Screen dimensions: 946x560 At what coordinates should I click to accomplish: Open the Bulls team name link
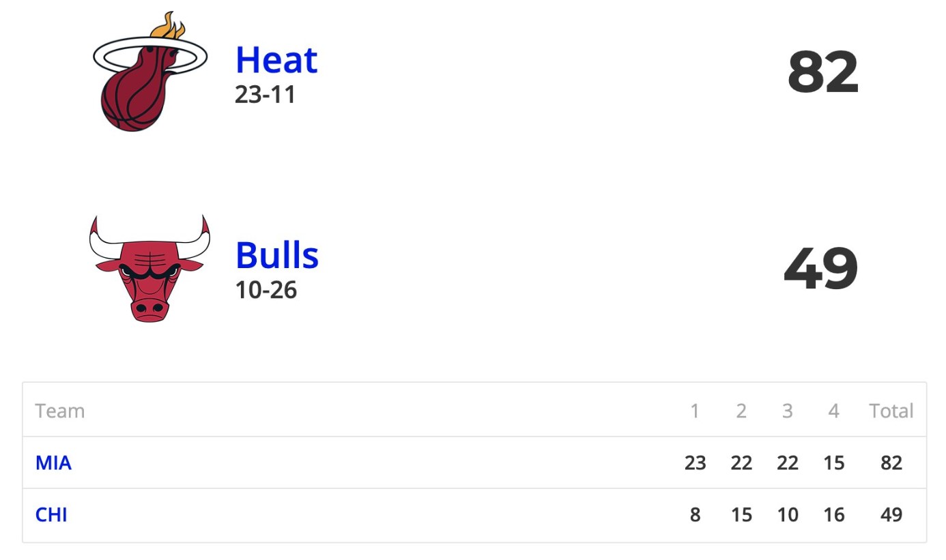pyautogui.click(x=277, y=256)
